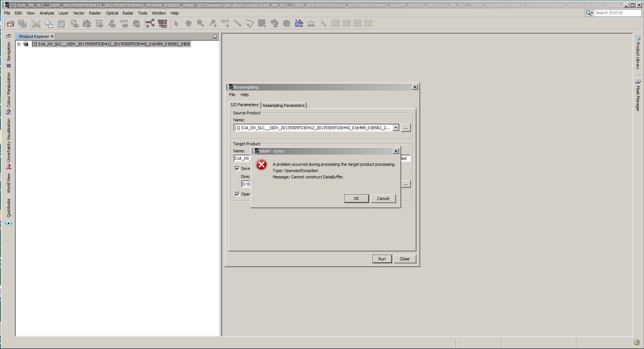Click the New Vector Data Container icon
The image size is (644, 349).
coord(299,23)
